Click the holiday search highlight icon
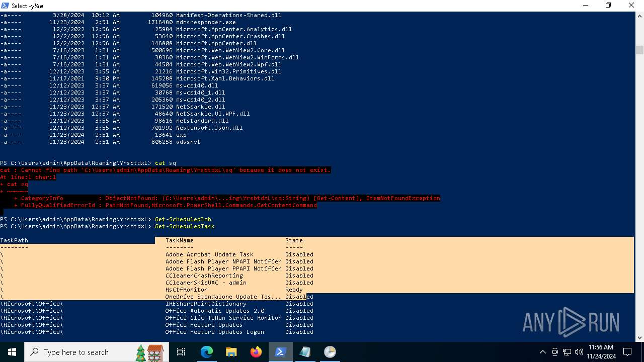644x362 pixels. click(x=149, y=352)
